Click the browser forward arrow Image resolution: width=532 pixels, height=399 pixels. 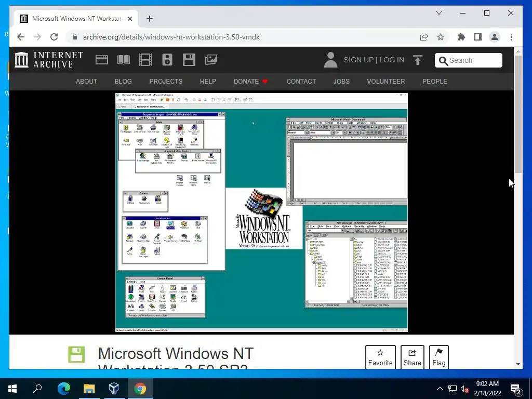point(37,37)
